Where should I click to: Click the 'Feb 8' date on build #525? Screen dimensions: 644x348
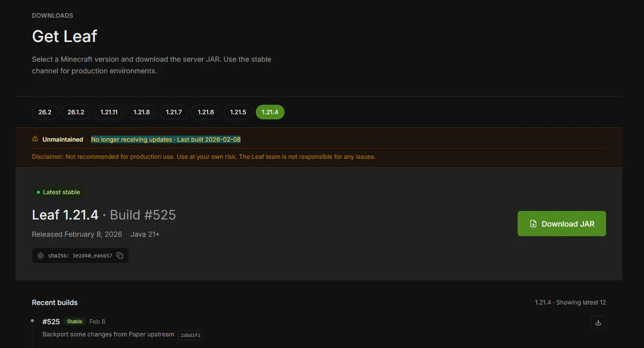pyautogui.click(x=97, y=322)
